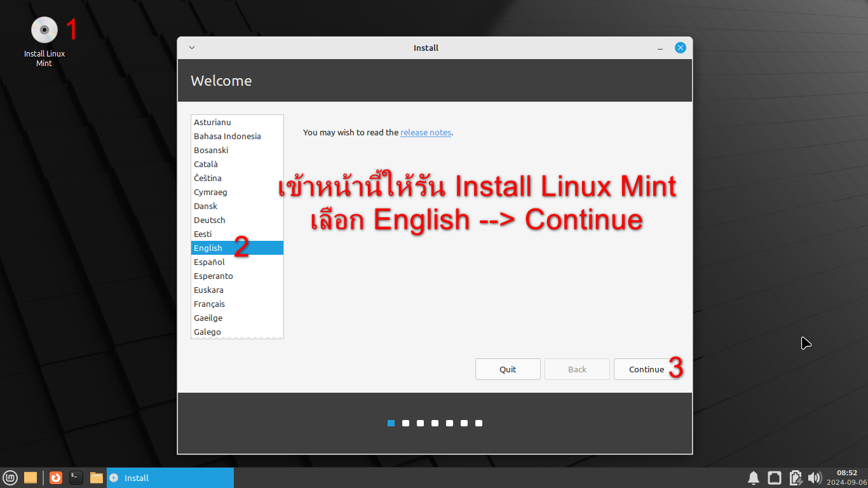Select Deutsch language

[237, 220]
